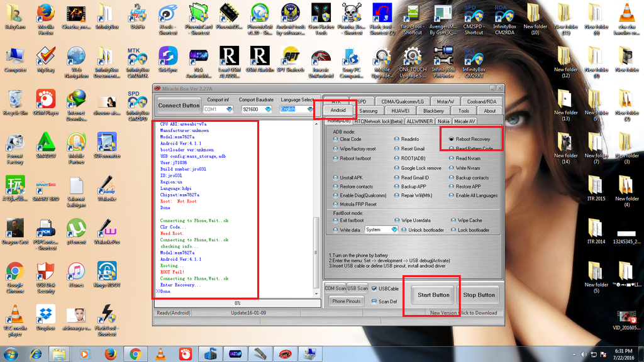Launch GOM Player from the desktop

pyautogui.click(x=45, y=100)
